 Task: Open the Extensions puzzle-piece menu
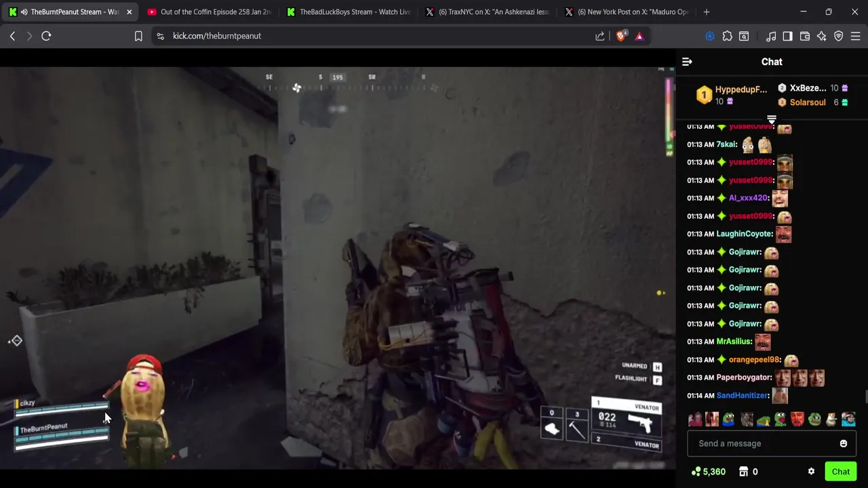[x=727, y=36]
